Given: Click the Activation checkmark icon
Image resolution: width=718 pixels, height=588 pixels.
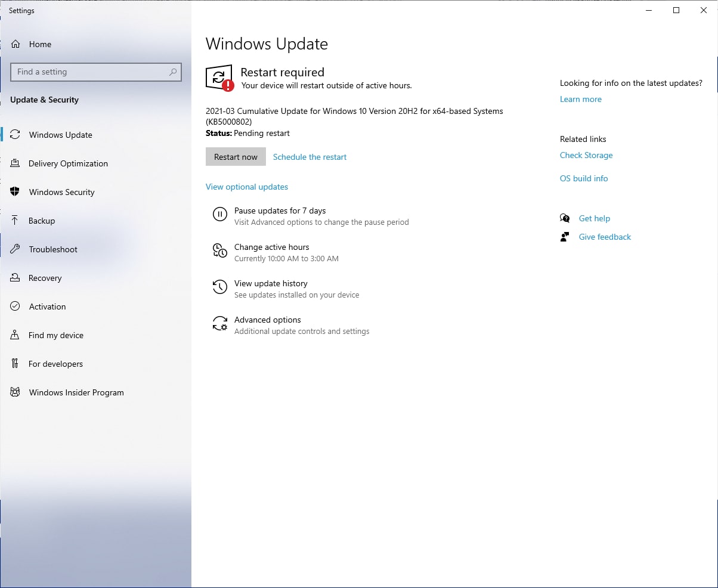Looking at the screenshot, I should click(x=16, y=307).
